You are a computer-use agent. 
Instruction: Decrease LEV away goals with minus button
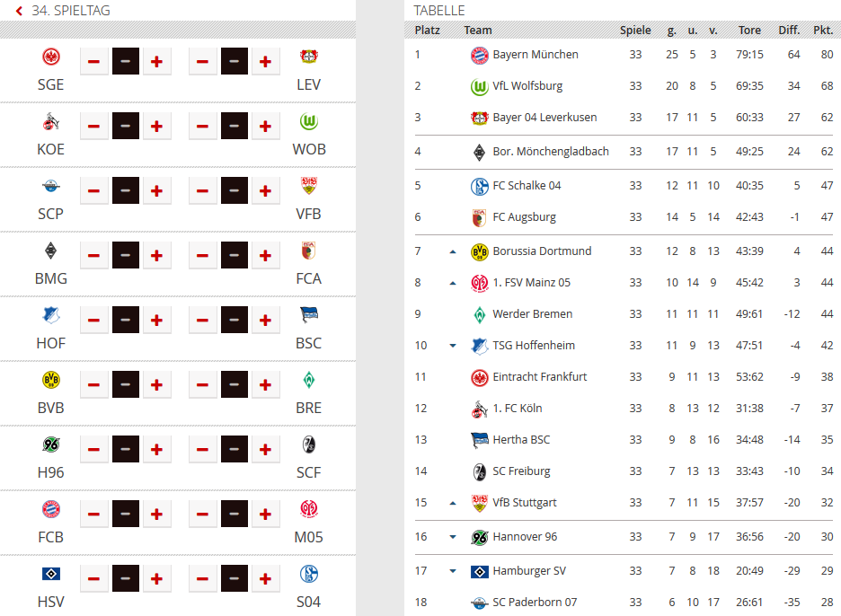pyautogui.click(x=202, y=62)
